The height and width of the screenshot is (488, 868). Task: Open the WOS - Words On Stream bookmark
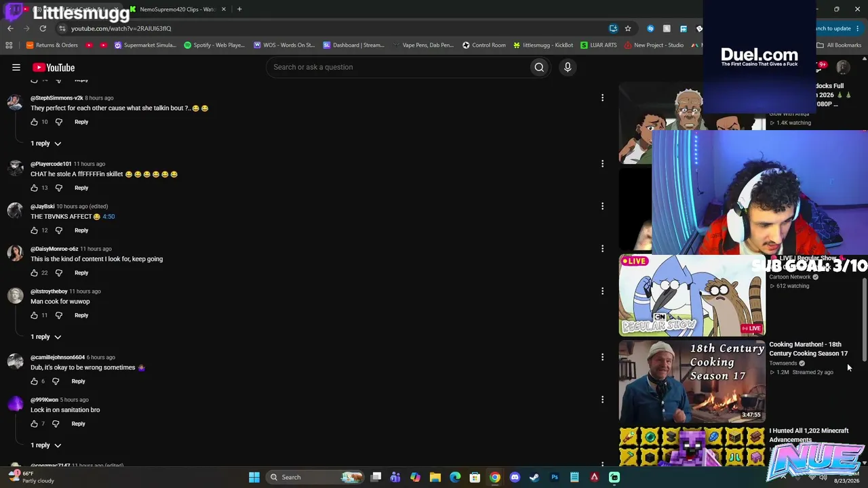tap(284, 45)
